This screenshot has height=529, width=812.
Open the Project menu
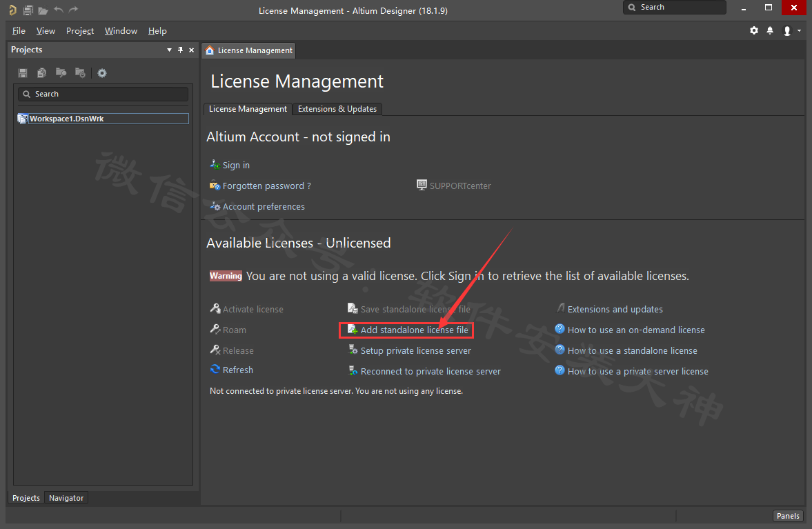coord(80,30)
